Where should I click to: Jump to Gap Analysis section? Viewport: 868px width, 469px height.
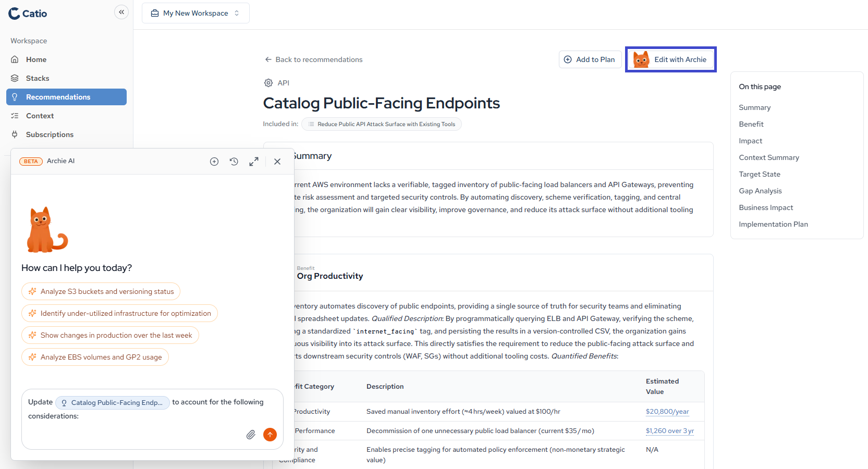[x=760, y=191]
